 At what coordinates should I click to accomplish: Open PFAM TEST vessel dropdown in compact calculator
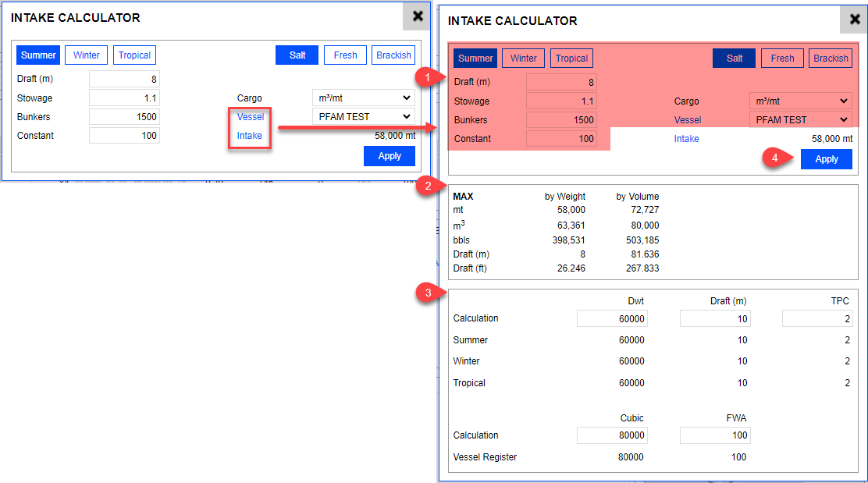coord(363,117)
